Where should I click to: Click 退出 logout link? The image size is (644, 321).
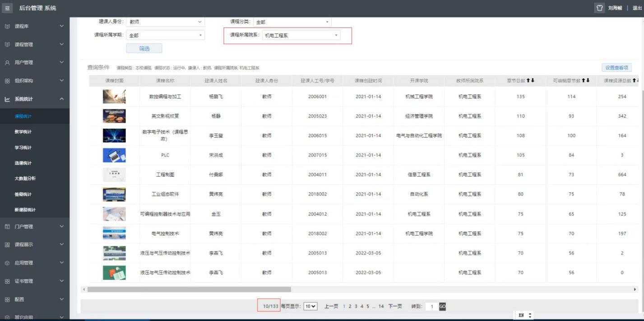(x=637, y=8)
